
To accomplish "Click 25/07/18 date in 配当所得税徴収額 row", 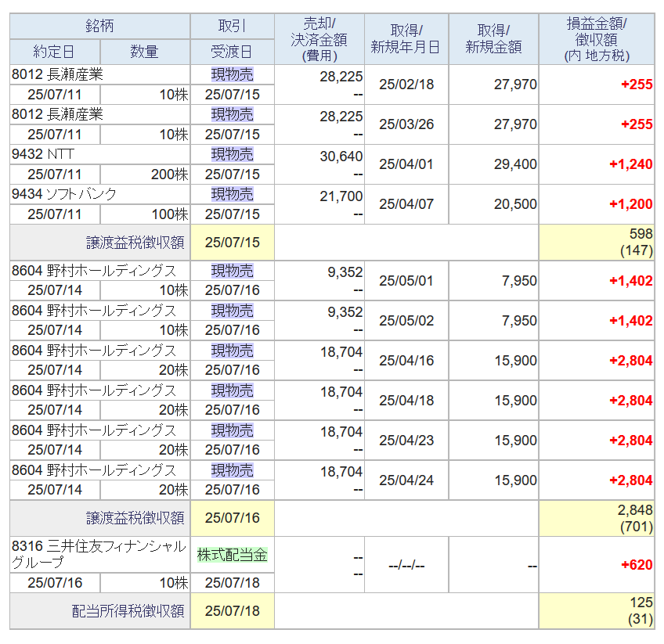I will tap(232, 611).
